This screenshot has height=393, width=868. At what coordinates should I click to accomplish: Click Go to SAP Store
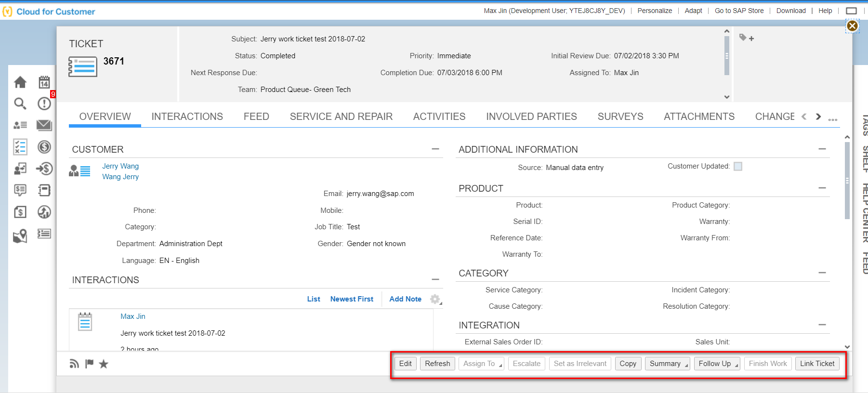pos(739,11)
